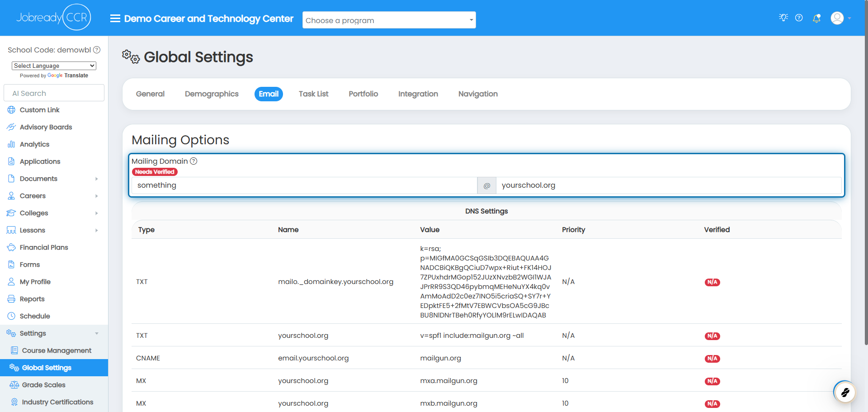Click the My Profile person icon
The image size is (868, 412).
coord(11,282)
